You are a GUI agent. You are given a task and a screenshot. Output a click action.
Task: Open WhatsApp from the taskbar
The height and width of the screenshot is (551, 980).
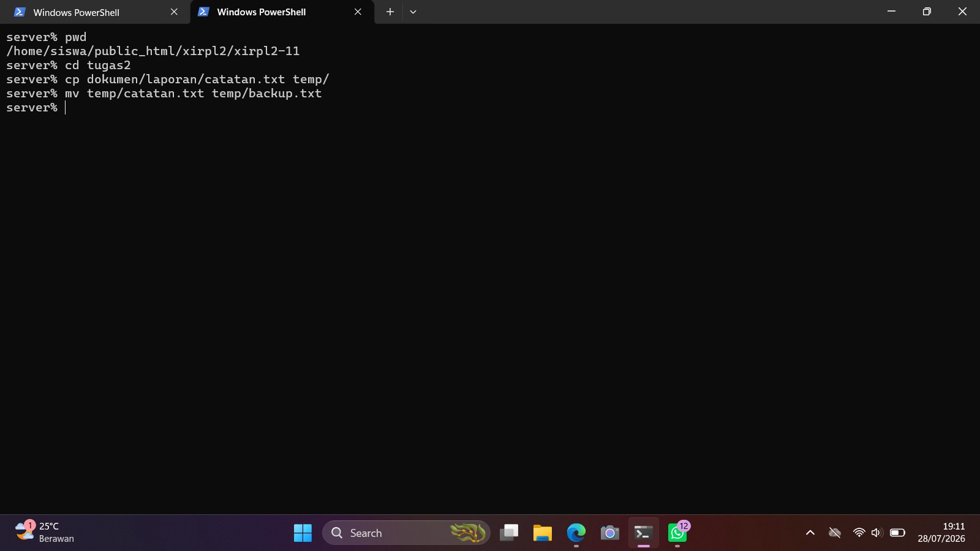[x=677, y=533]
